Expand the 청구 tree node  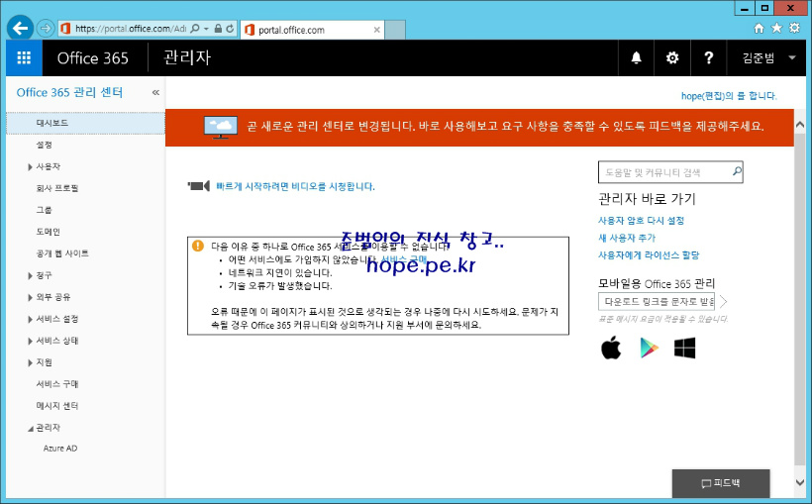tap(30, 275)
